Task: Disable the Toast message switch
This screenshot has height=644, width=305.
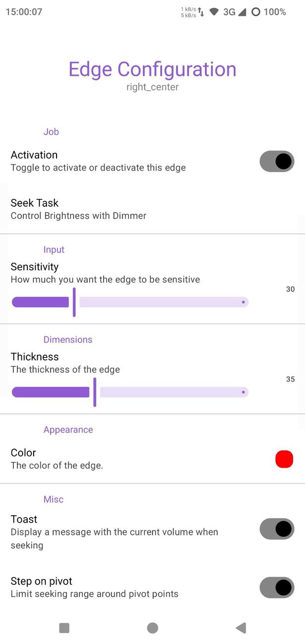Action: pos(276,528)
